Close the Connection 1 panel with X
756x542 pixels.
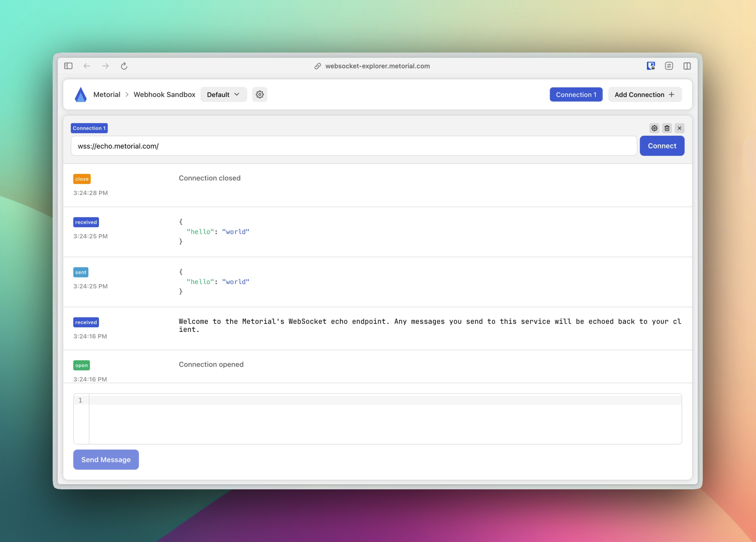[x=680, y=128]
